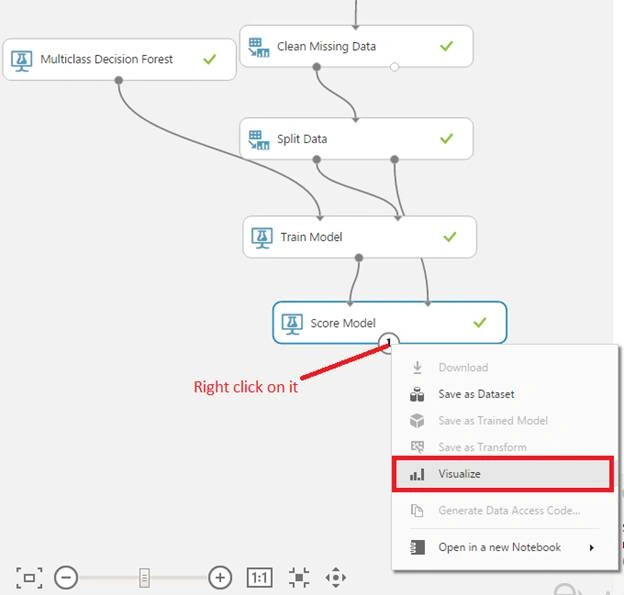Select the Multiclass Decision Forest module

pos(119,59)
